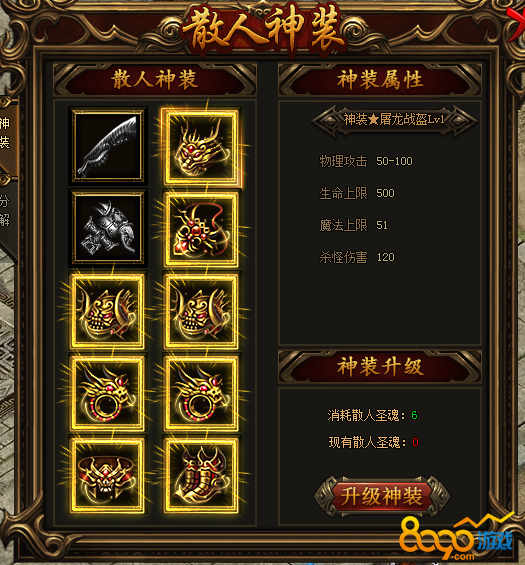Image resolution: width=525 pixels, height=565 pixels.
Task: Click the 神装升级 section header
Action: click(380, 367)
